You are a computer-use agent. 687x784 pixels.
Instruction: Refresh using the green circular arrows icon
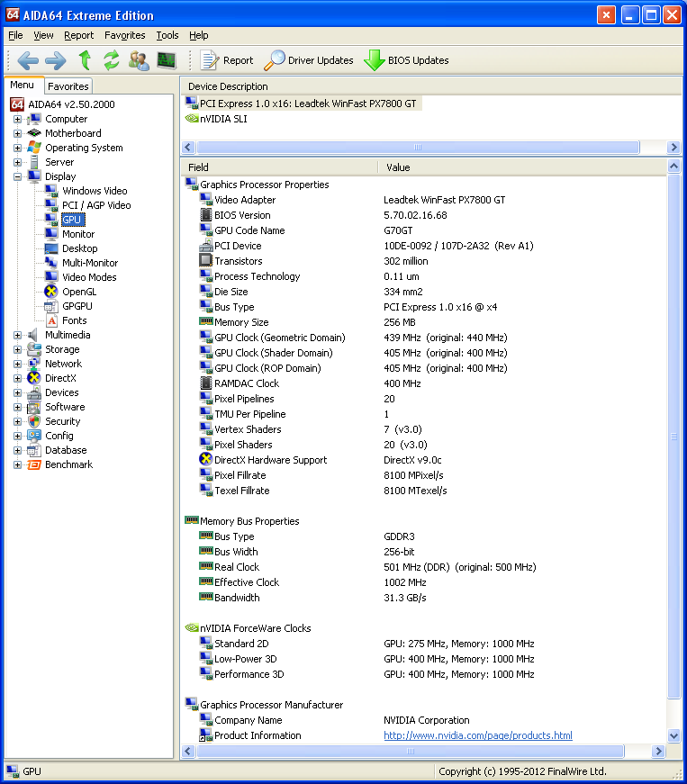[111, 60]
